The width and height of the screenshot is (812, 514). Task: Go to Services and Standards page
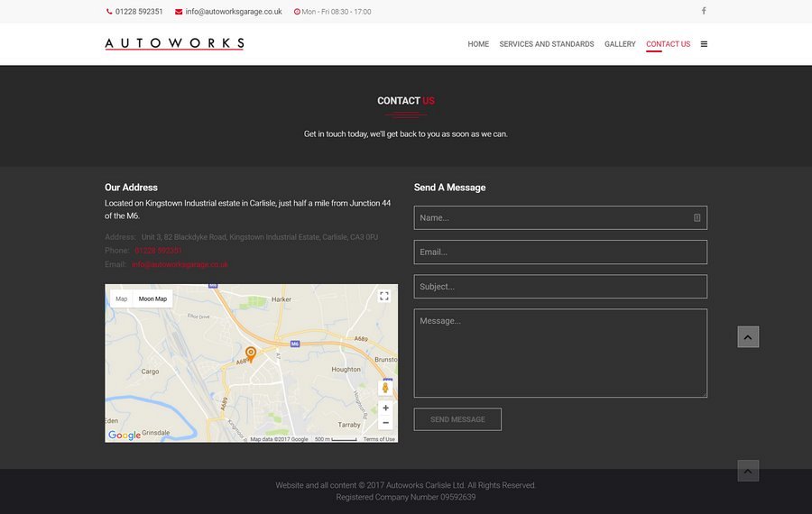coord(547,44)
